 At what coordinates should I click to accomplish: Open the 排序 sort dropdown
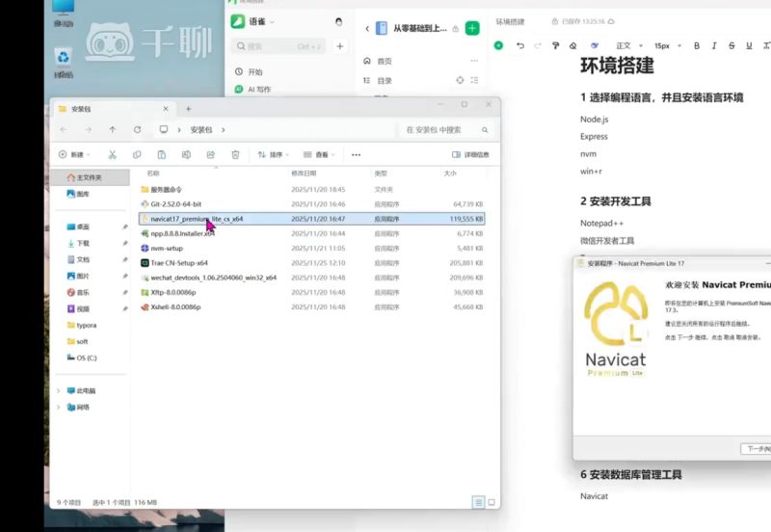pyautogui.click(x=274, y=155)
